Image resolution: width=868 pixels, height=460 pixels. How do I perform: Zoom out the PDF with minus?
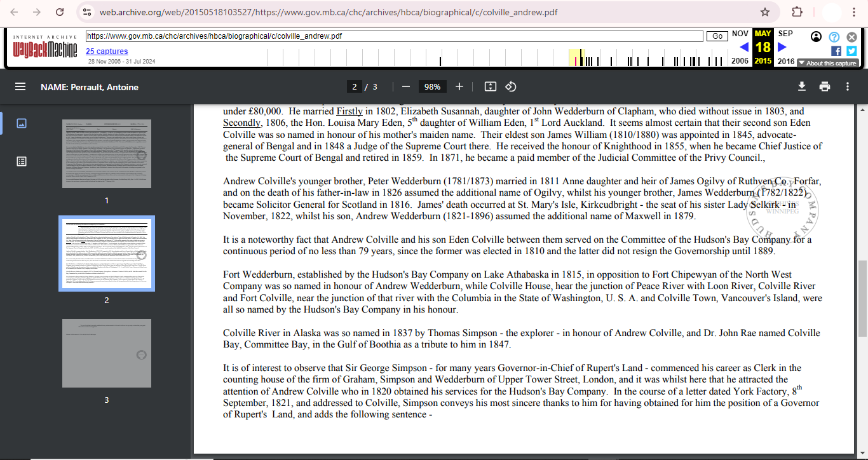coord(406,87)
